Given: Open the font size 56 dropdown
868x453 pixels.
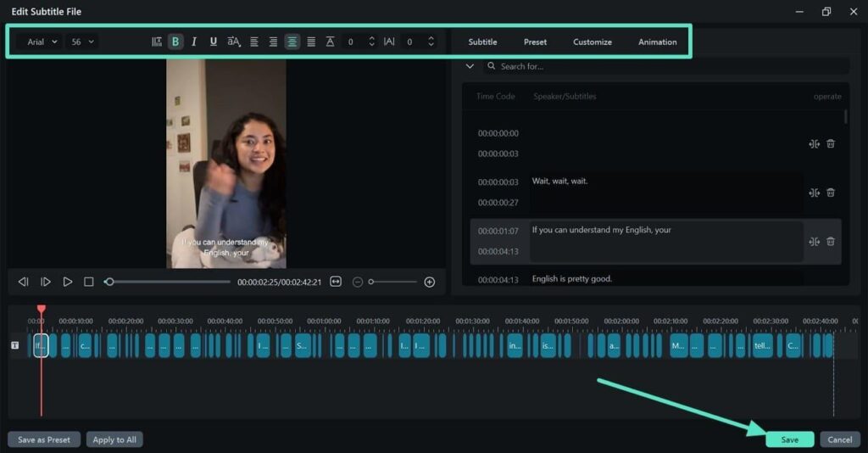Looking at the screenshot, I should pyautogui.click(x=82, y=42).
